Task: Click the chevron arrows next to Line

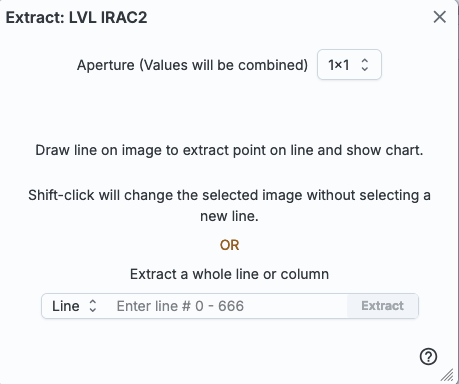Action: (x=93, y=306)
